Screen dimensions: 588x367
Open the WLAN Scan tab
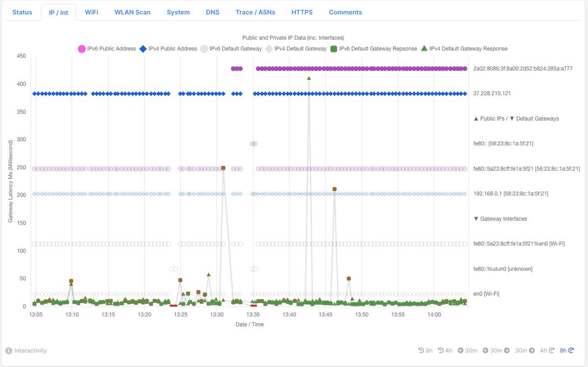[132, 12]
